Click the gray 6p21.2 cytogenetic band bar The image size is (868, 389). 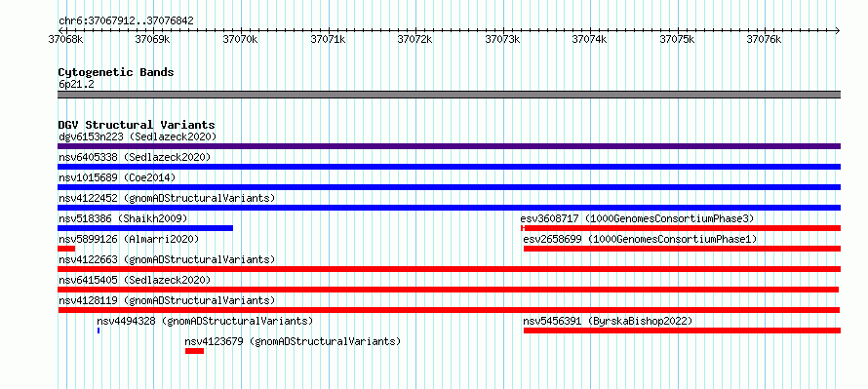[x=449, y=95]
